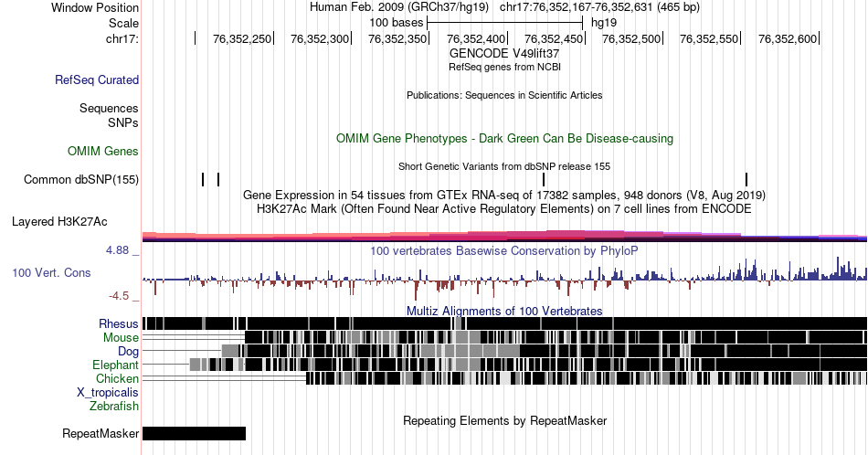Click the Chicken alignment bar
The height and width of the screenshot is (455, 868).
[587, 378]
